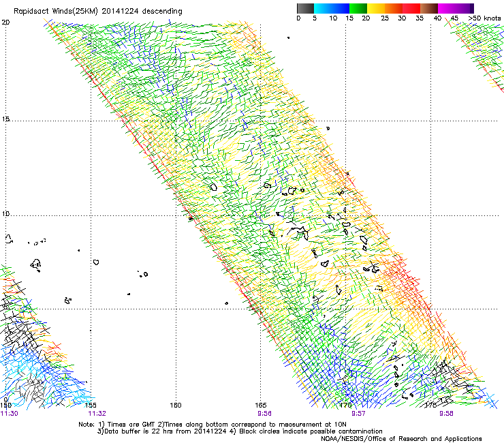Viewport: 504px width, 443px height.
Task: Click the 'NOAA/NESDIS/Office of Research and Applications' credit
Action: [x=401, y=439]
